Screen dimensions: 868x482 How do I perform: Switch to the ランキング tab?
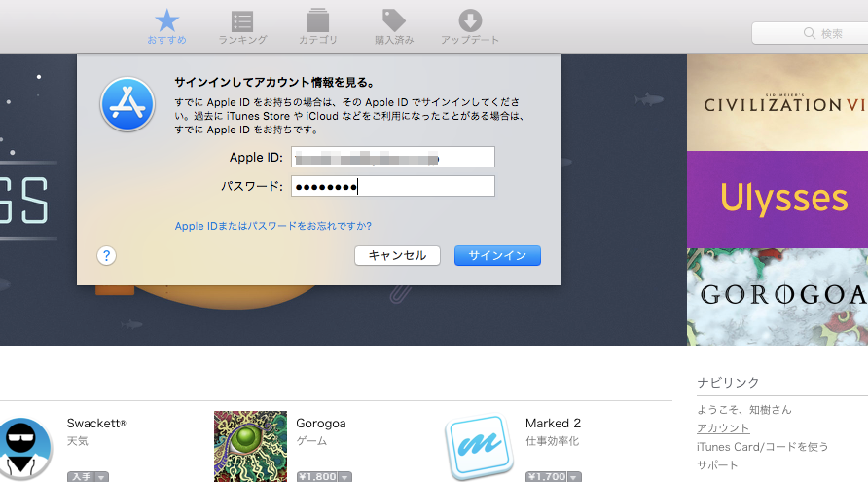point(242,27)
